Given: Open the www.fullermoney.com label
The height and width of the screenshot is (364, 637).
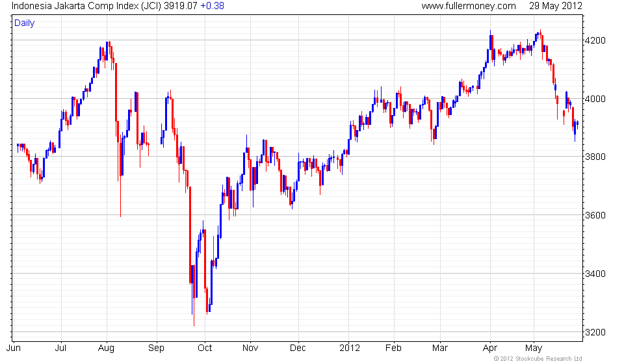Looking at the screenshot, I should 469,6.
